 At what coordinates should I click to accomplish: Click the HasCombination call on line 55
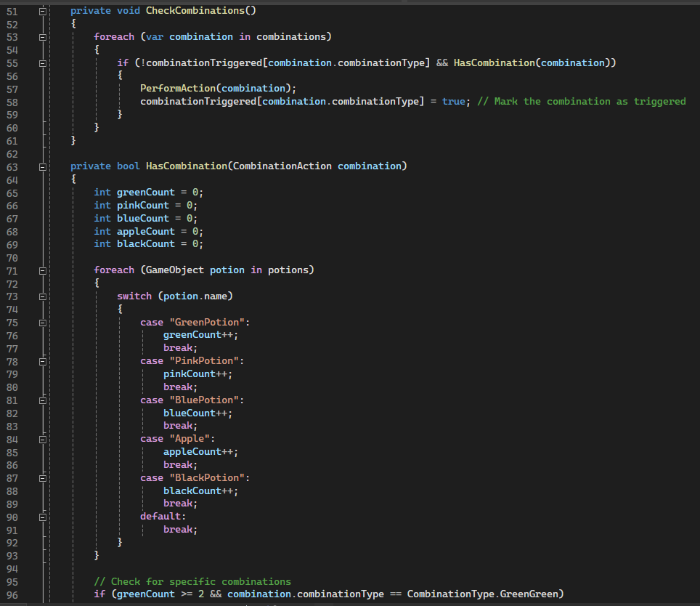click(x=494, y=63)
